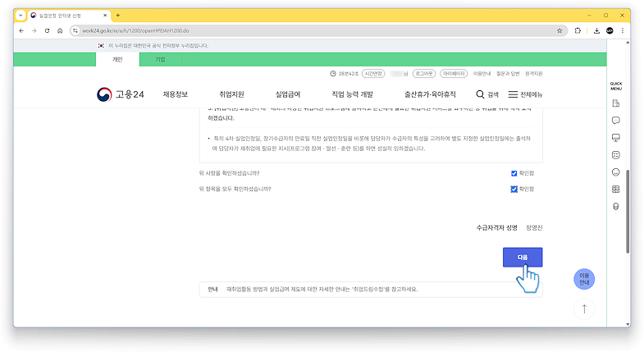Bookmark this page with the star icon

[559, 31]
